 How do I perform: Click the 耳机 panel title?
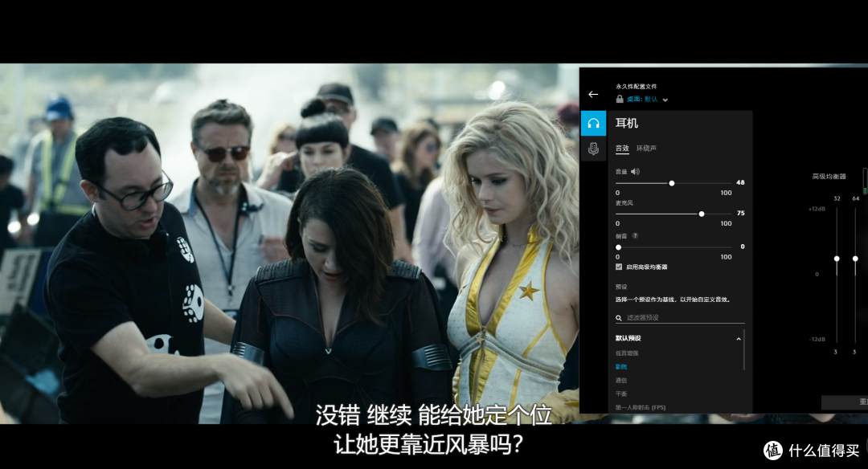(627, 124)
